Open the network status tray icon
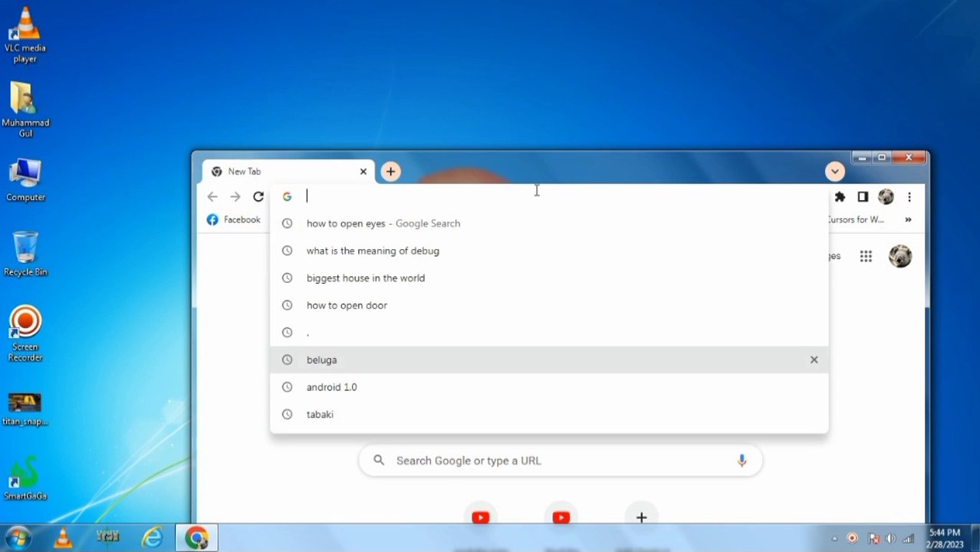980x552 pixels. click(x=909, y=538)
